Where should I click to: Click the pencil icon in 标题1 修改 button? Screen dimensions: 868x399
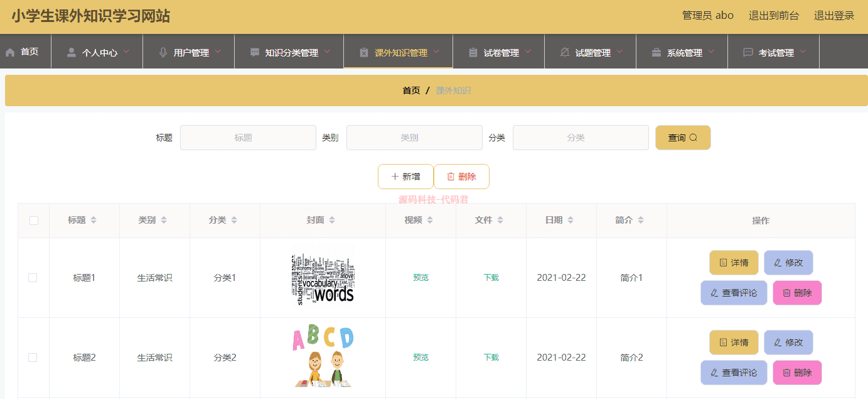coord(778,263)
